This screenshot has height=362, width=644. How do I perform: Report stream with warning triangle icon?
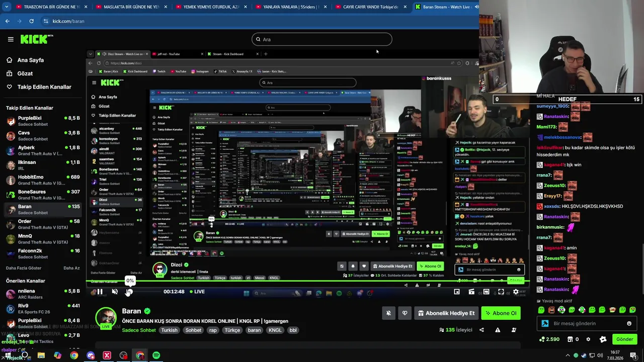[x=498, y=330]
